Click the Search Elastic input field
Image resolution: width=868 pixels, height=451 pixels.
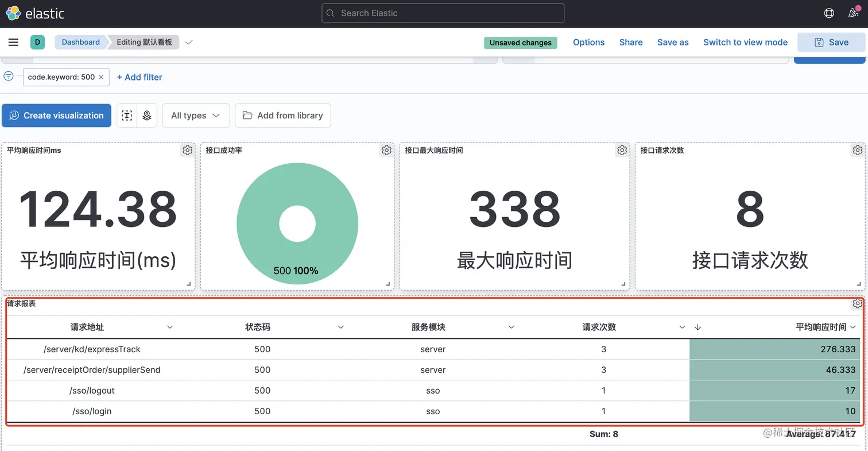click(443, 13)
